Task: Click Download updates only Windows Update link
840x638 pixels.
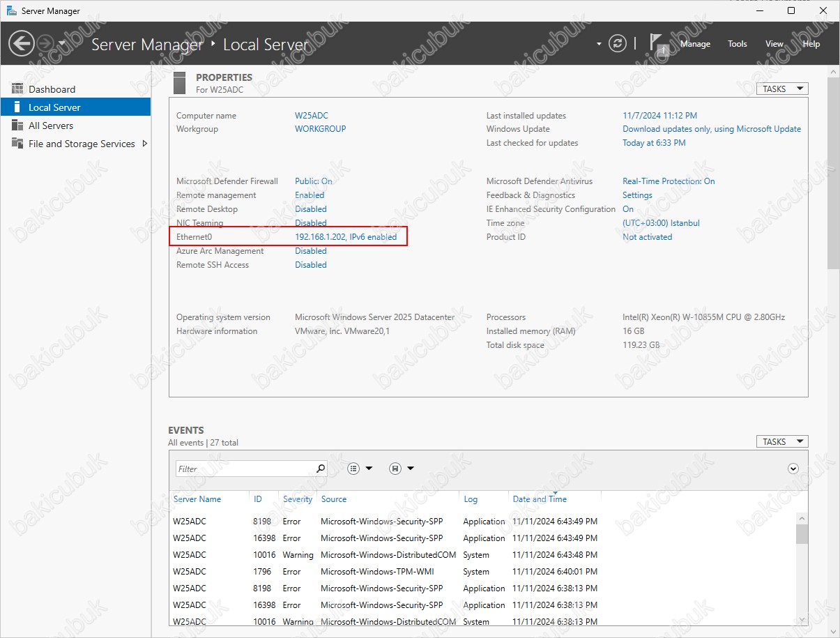Action: pos(712,129)
